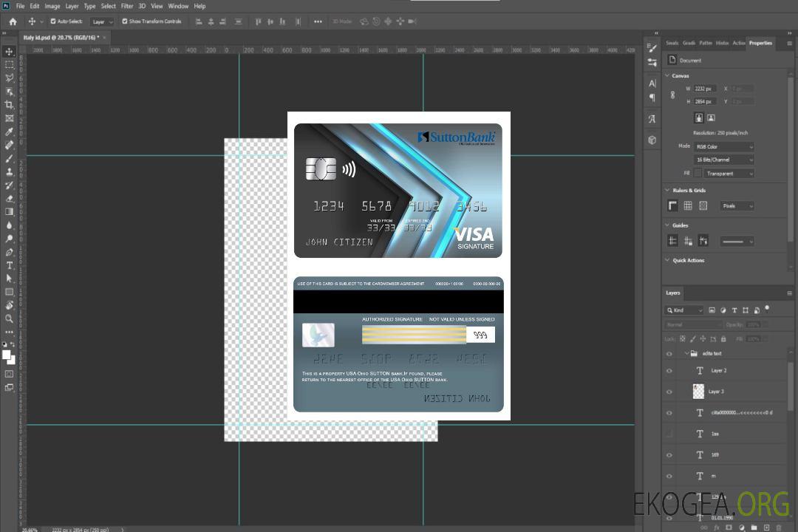The width and height of the screenshot is (798, 532).
Task: Click the Paragraph panel icon
Action: 652,98
